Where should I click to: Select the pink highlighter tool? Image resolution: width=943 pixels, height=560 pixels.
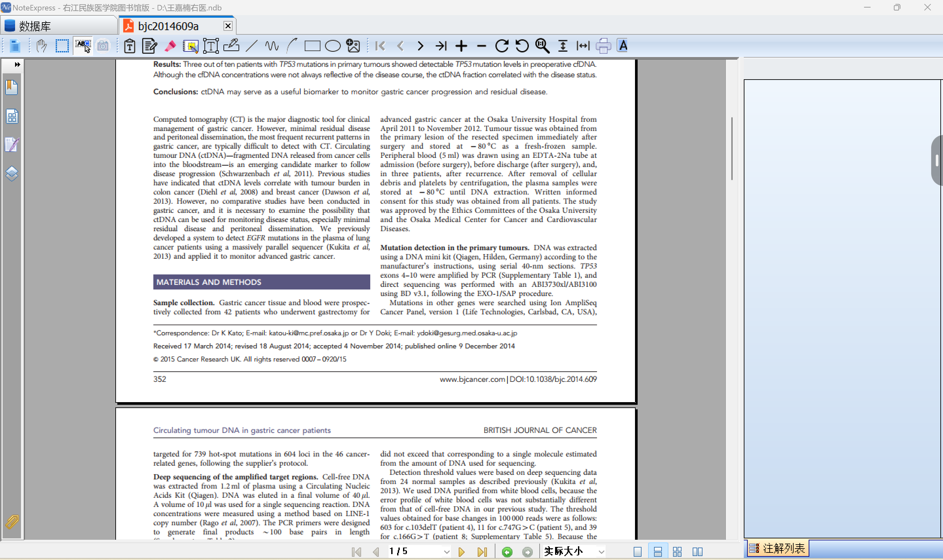[170, 46]
